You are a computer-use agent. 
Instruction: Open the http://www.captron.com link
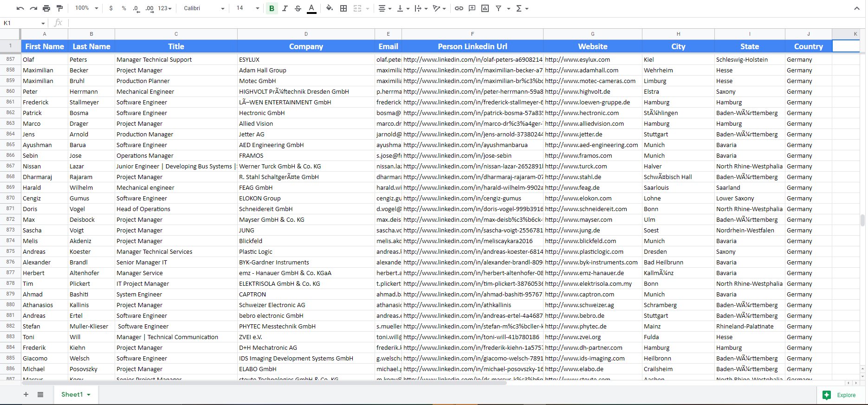[x=579, y=294]
